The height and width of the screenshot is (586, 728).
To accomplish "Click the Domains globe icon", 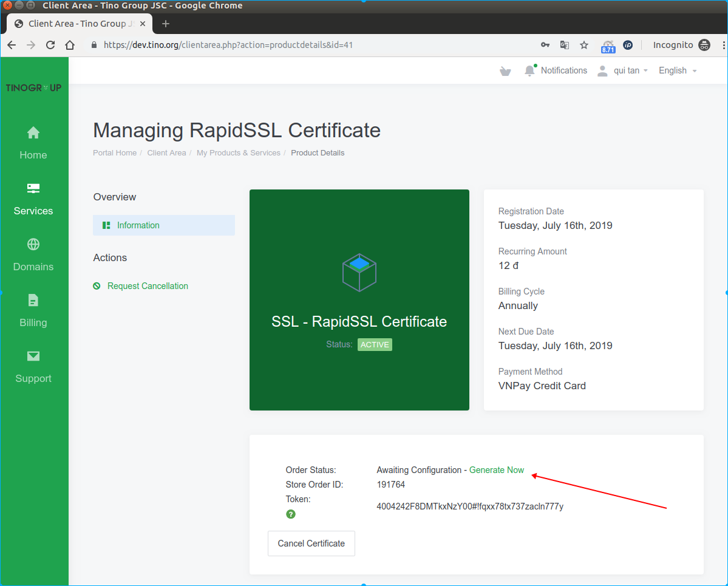I will 33,244.
